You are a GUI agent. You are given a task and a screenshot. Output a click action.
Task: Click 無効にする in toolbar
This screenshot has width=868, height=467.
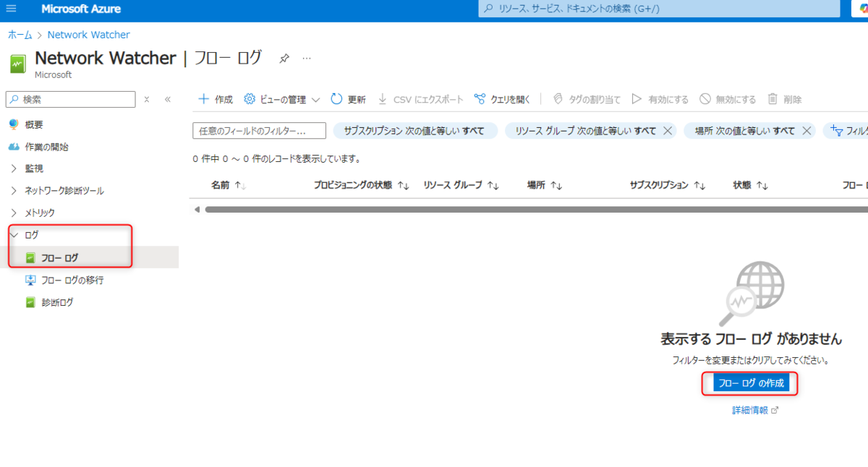point(727,99)
